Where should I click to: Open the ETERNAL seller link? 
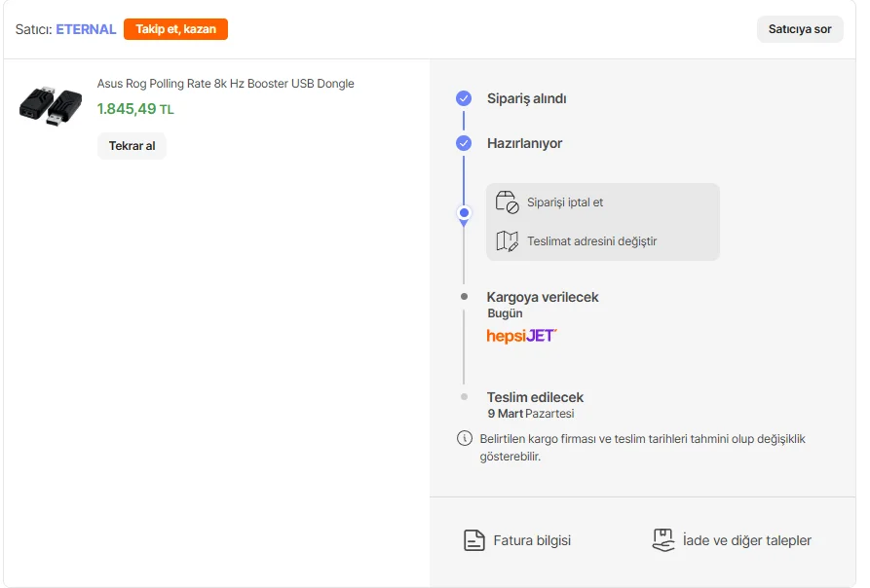click(x=86, y=29)
